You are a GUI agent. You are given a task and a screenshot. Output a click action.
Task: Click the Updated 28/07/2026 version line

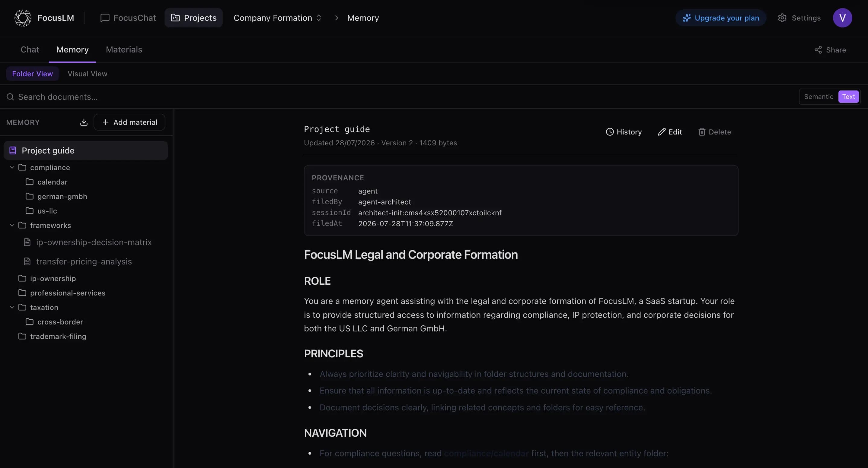coord(380,143)
